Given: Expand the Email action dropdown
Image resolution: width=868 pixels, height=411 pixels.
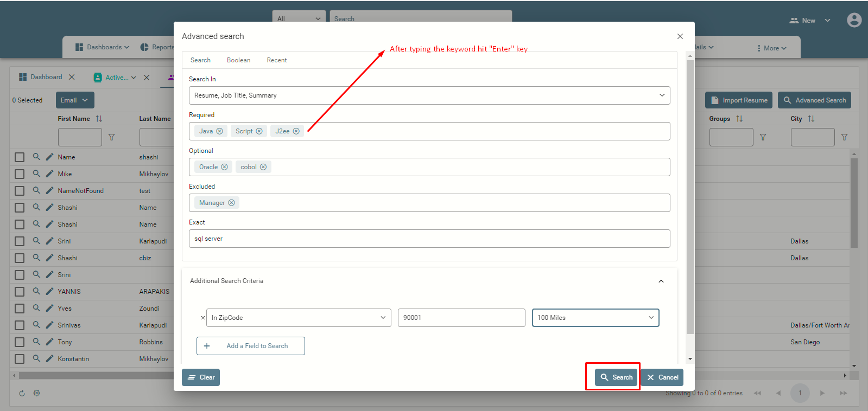Looking at the screenshot, I should [75, 100].
